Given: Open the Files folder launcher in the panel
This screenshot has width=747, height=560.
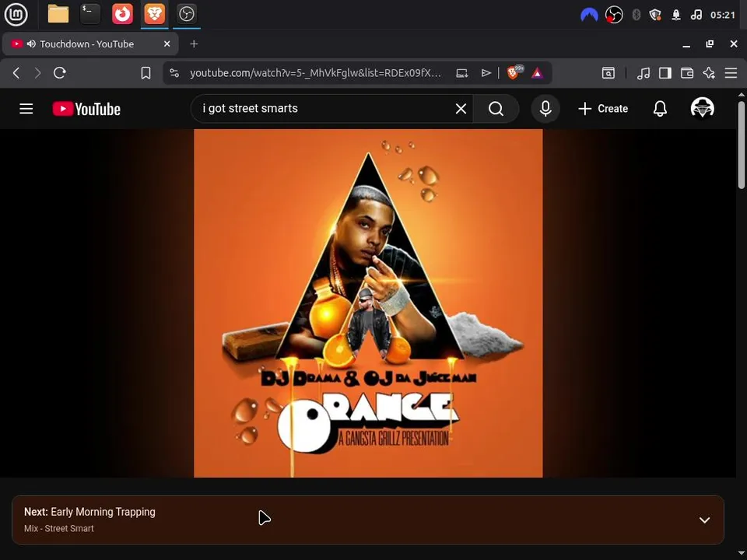Looking at the screenshot, I should tap(58, 14).
